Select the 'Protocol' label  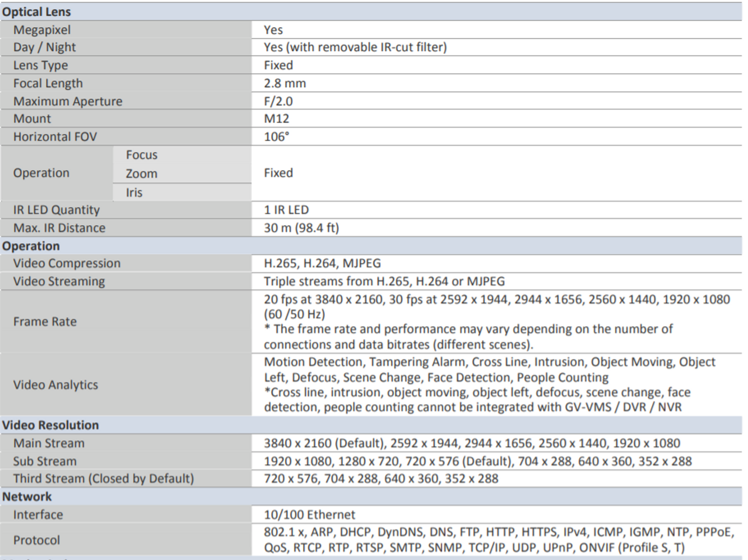(36, 540)
